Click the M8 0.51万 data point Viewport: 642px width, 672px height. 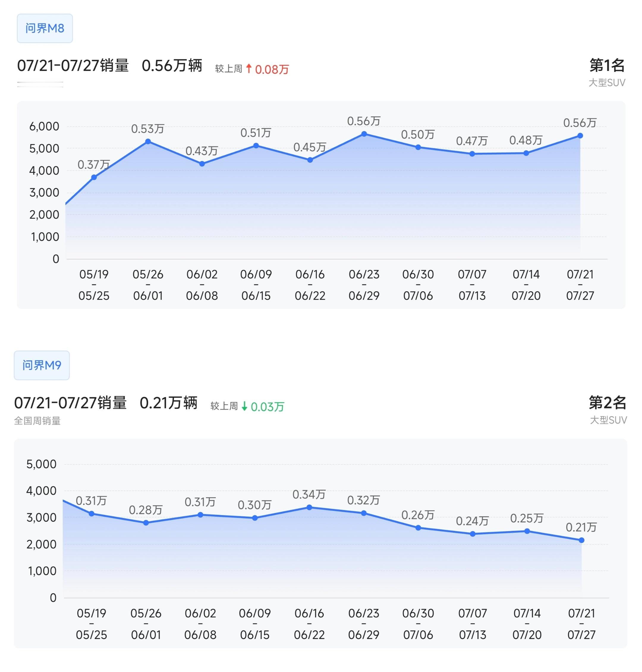point(256,146)
